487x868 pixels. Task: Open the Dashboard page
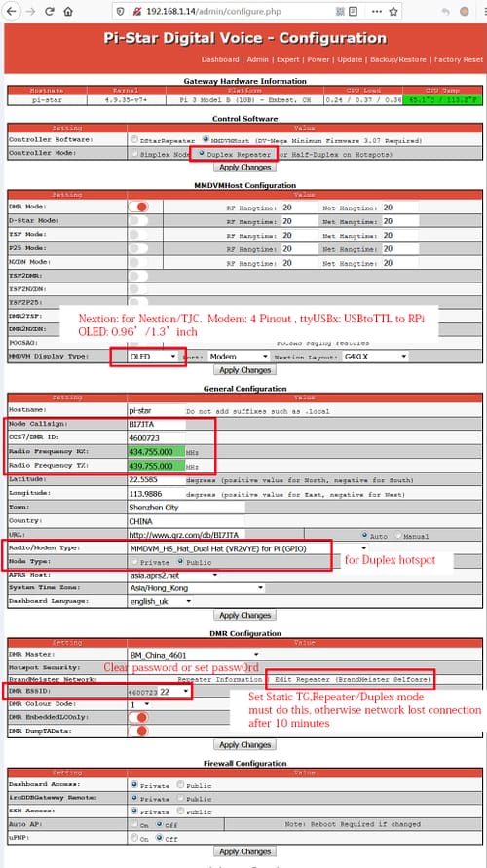[220, 59]
